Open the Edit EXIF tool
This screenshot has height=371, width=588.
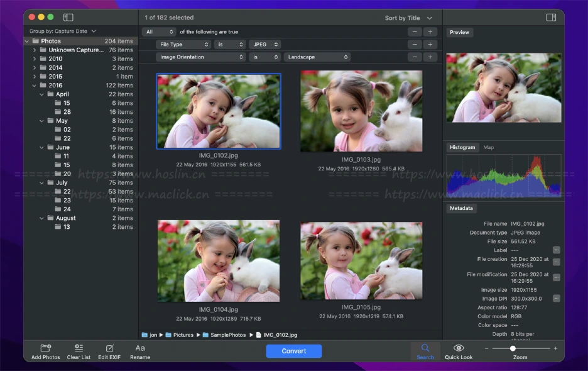tap(109, 348)
